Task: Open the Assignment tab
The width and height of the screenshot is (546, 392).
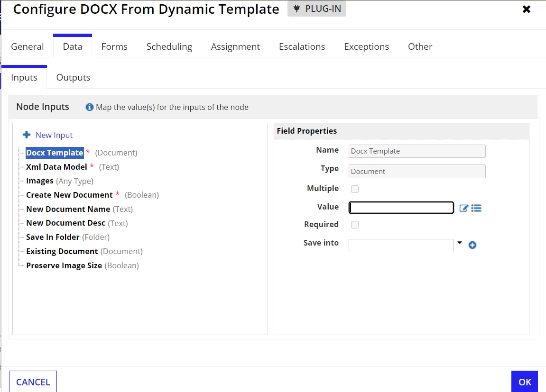Action: (235, 46)
